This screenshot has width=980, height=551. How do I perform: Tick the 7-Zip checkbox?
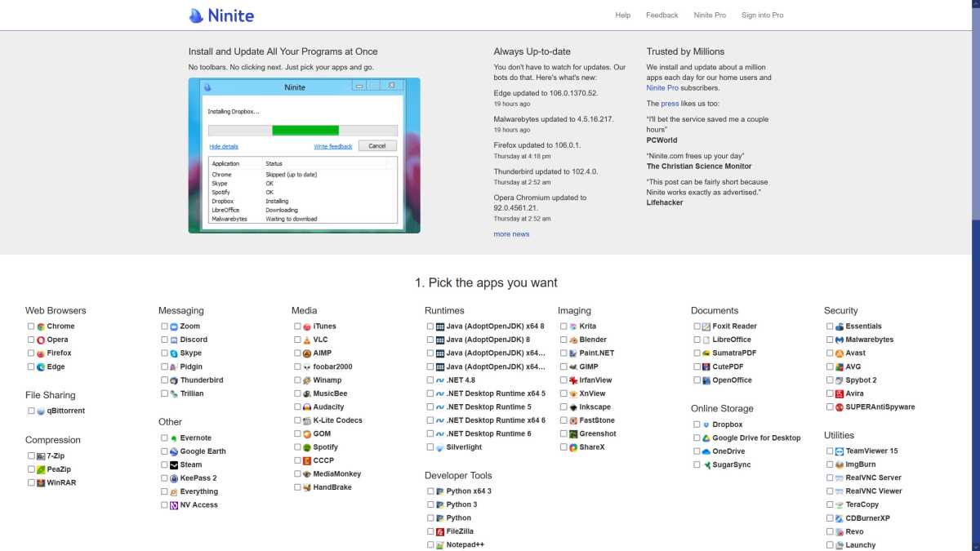(x=31, y=456)
